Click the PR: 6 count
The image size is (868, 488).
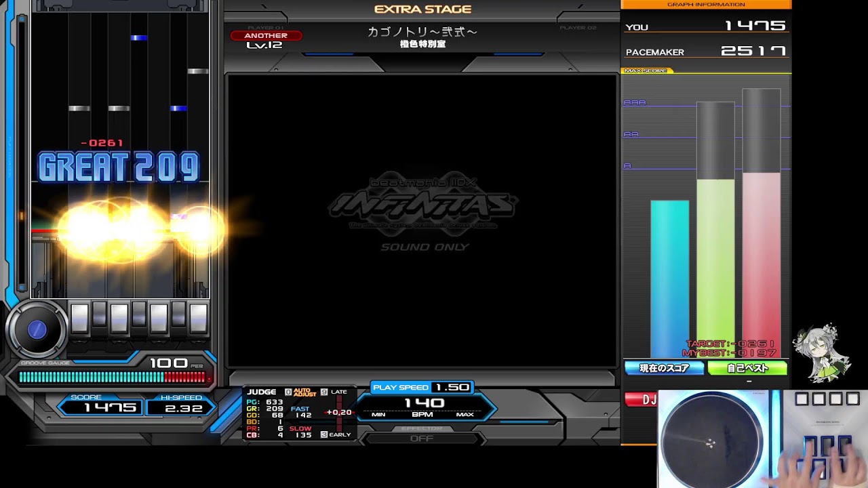point(265,428)
